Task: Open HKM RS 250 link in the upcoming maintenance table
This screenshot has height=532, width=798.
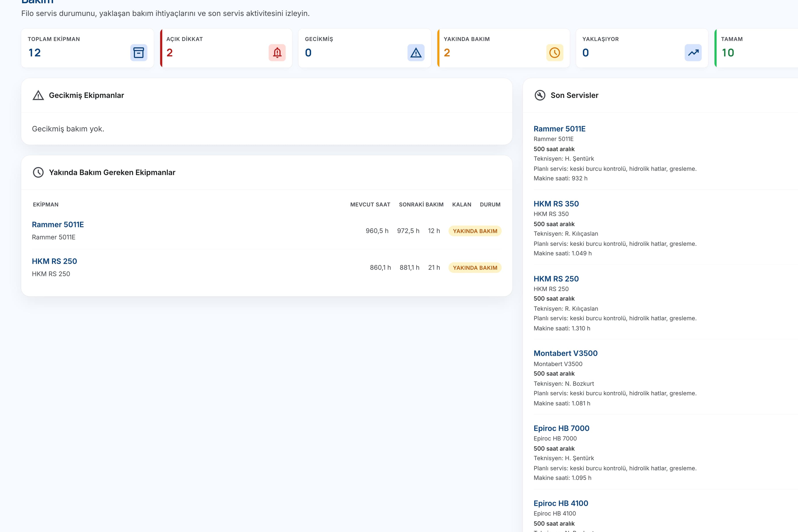Action: point(54,261)
